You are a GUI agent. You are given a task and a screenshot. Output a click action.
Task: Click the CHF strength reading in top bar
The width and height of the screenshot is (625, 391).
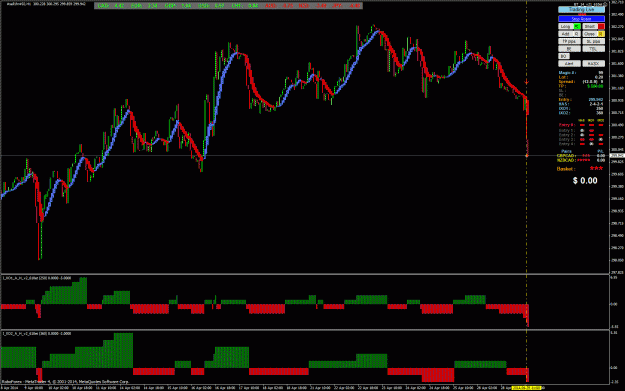(x=245, y=6)
